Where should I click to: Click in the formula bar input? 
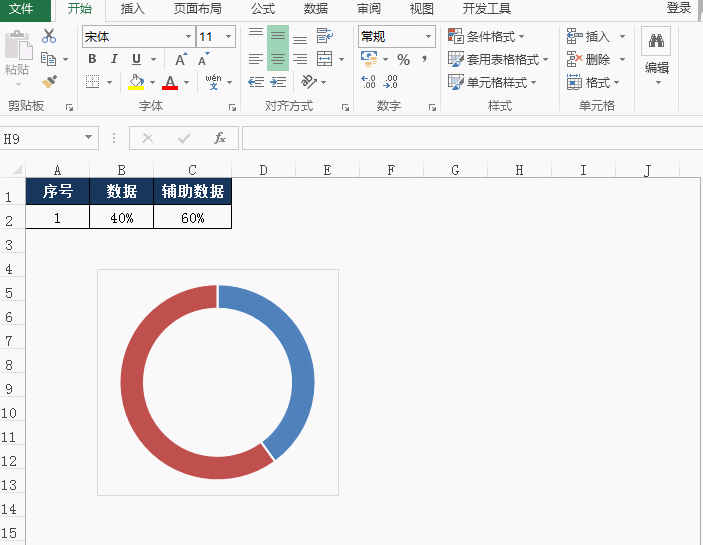(472, 138)
